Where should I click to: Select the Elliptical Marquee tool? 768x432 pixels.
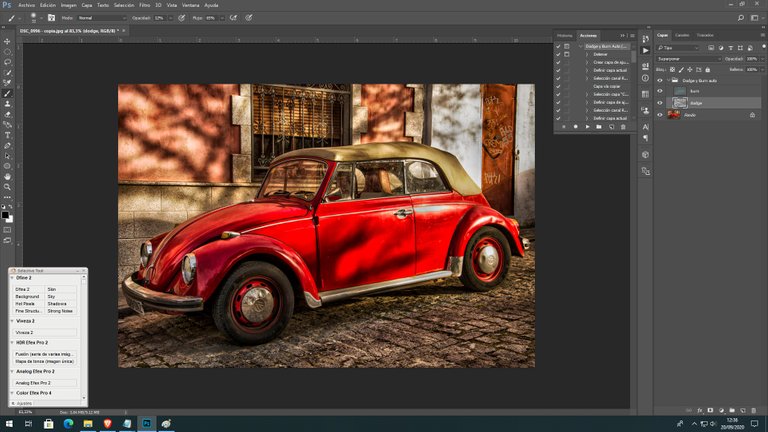7,52
